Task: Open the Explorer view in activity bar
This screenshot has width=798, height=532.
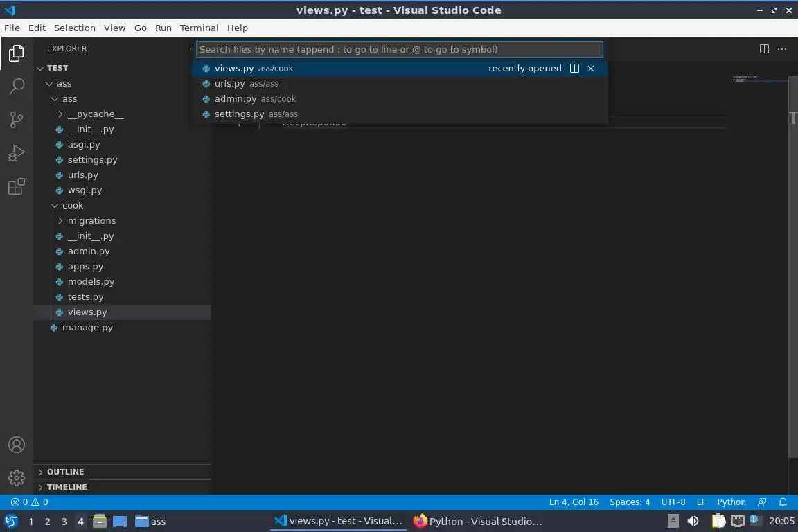Action: [17, 53]
